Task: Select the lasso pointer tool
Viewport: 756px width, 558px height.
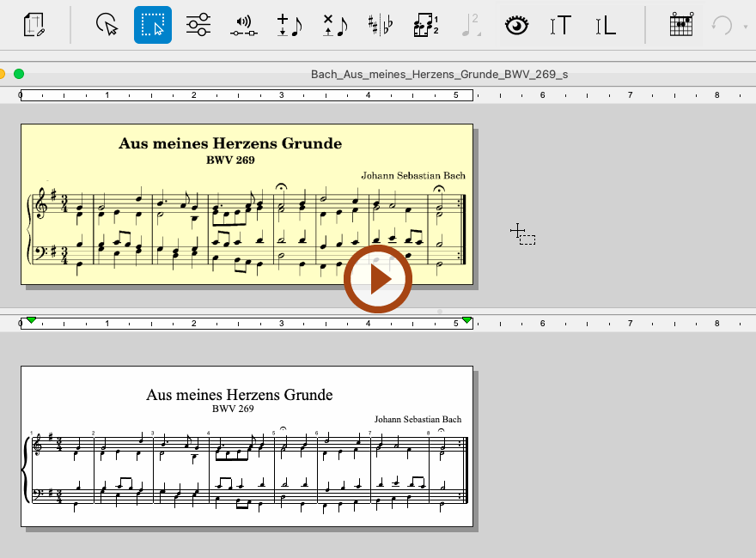Action: (x=107, y=25)
